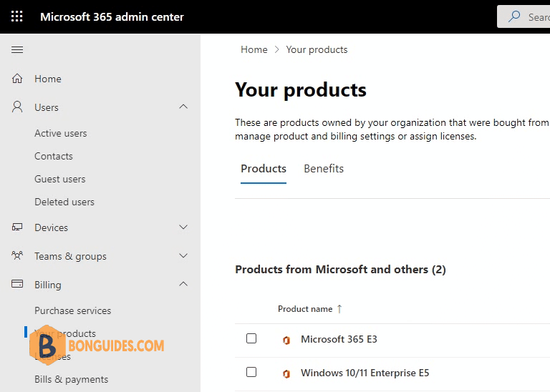The image size is (550, 392).
Task: Click the sort arrow next to Product name
Action: click(339, 309)
